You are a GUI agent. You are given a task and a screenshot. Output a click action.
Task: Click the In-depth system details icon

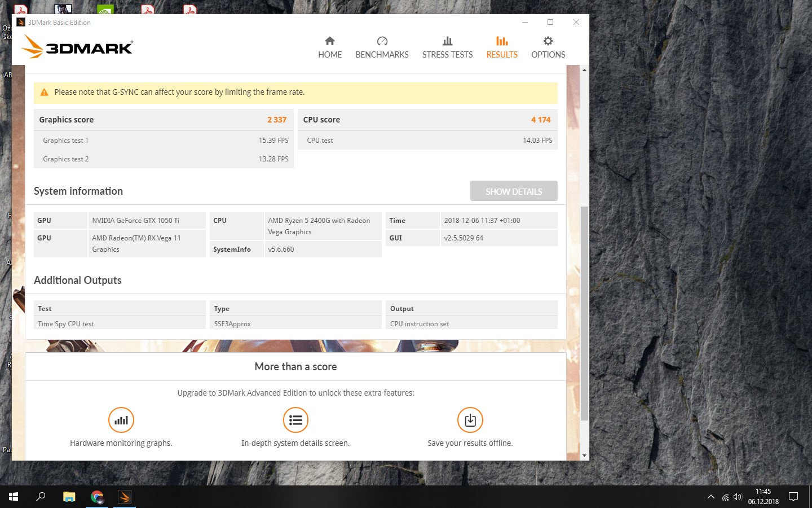click(x=295, y=420)
